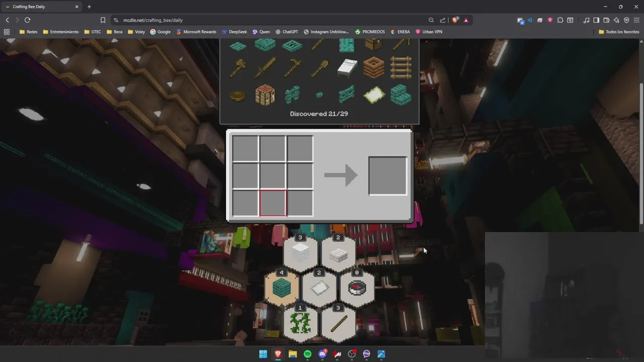
Task: Open the browser apps grid icon
Action: point(7,32)
